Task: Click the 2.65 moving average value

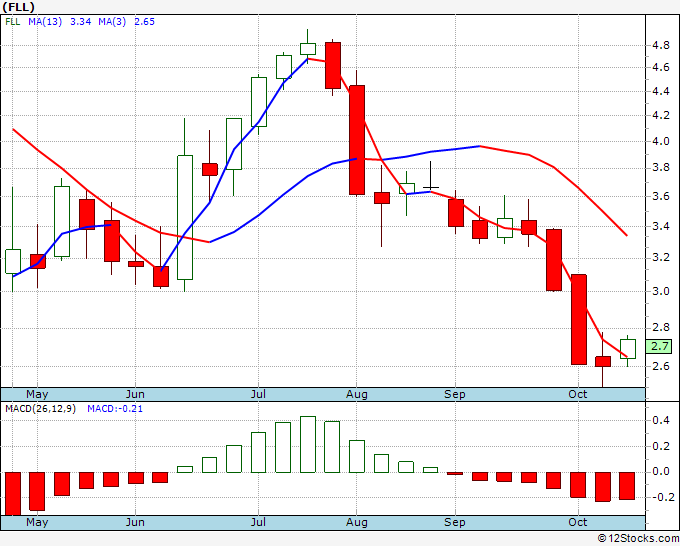Action: tap(144, 22)
